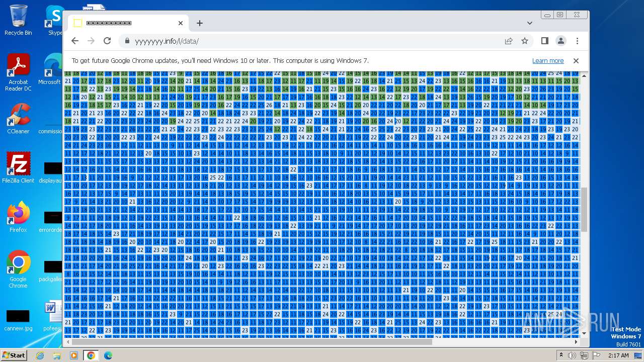The height and width of the screenshot is (362, 644).
Task: Open a new tab with the plus button
Action: tap(200, 23)
